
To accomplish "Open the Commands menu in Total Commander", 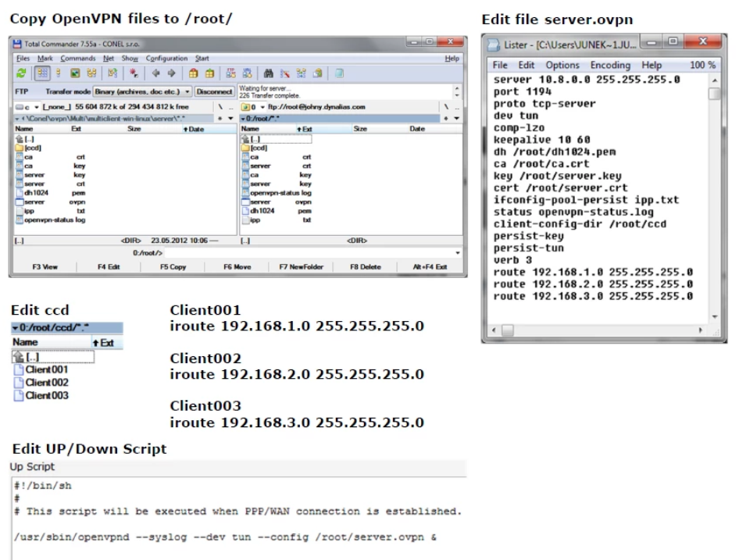I will (77, 59).
